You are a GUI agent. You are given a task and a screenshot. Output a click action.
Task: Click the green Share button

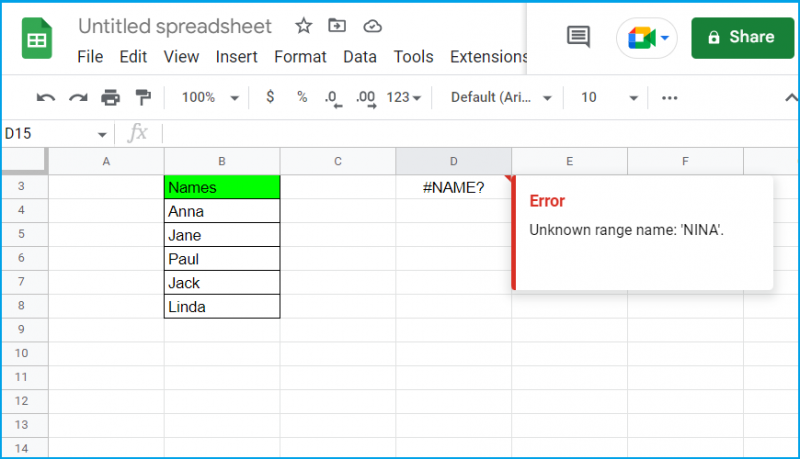(742, 38)
